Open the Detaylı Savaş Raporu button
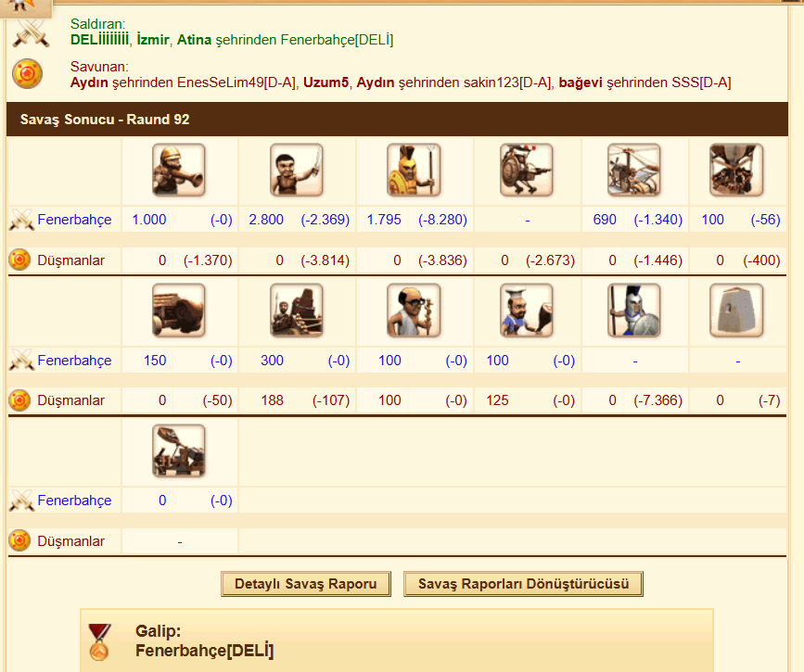 [306, 584]
